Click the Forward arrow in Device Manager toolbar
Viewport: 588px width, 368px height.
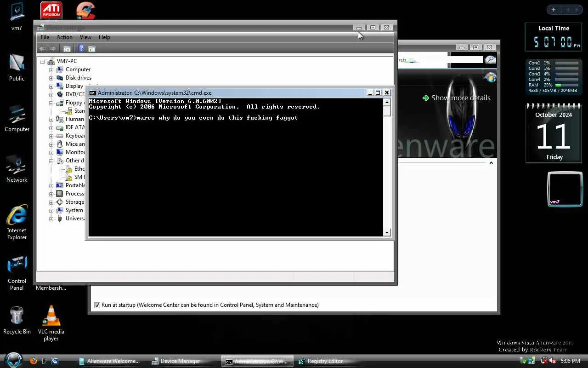coord(53,48)
